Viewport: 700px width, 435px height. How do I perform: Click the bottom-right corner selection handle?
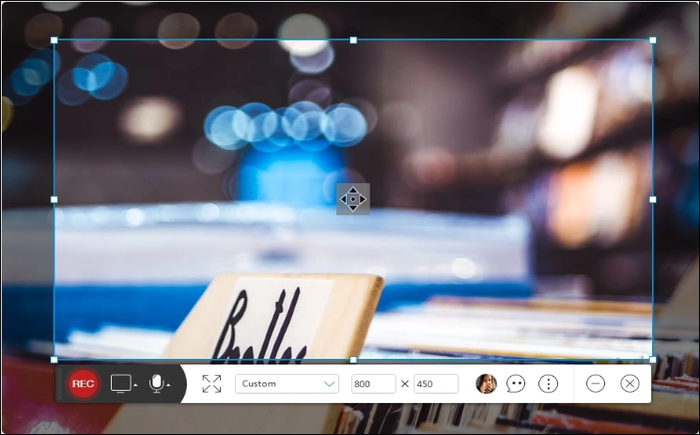point(653,360)
